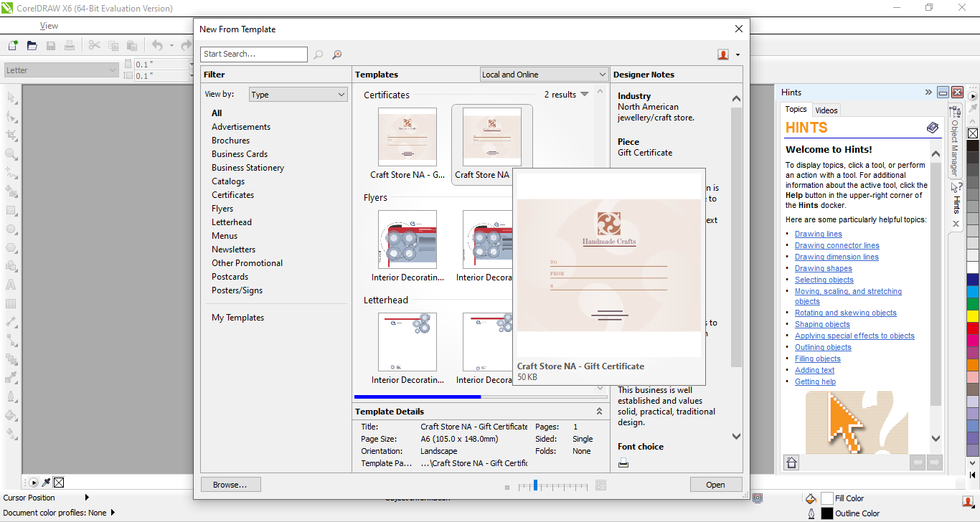The height and width of the screenshot is (522, 980).
Task: Click the Home icon in the Hints docker
Action: pos(791,462)
